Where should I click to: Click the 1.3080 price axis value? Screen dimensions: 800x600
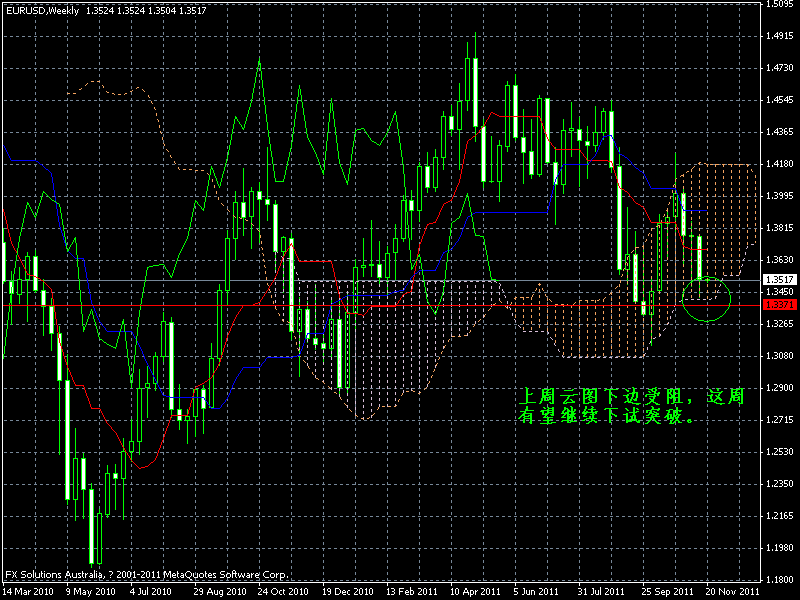coord(780,356)
